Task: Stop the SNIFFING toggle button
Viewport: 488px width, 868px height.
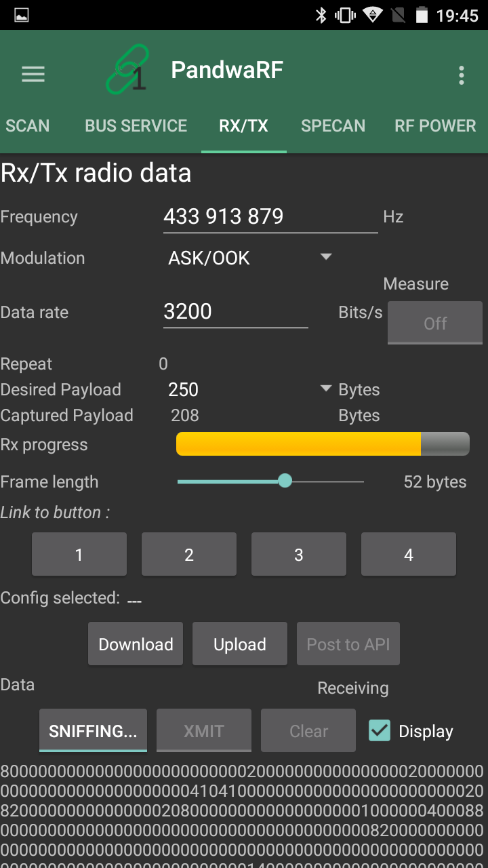Action: click(x=93, y=731)
